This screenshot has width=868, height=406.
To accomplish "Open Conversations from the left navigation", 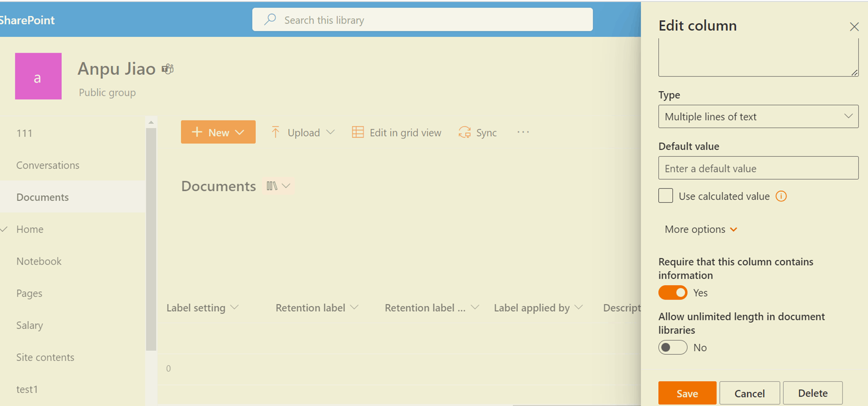I will [48, 165].
